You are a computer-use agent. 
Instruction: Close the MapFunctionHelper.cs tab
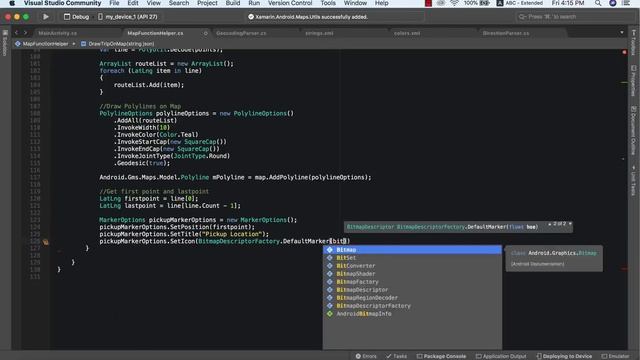pyautogui.click(x=205, y=33)
